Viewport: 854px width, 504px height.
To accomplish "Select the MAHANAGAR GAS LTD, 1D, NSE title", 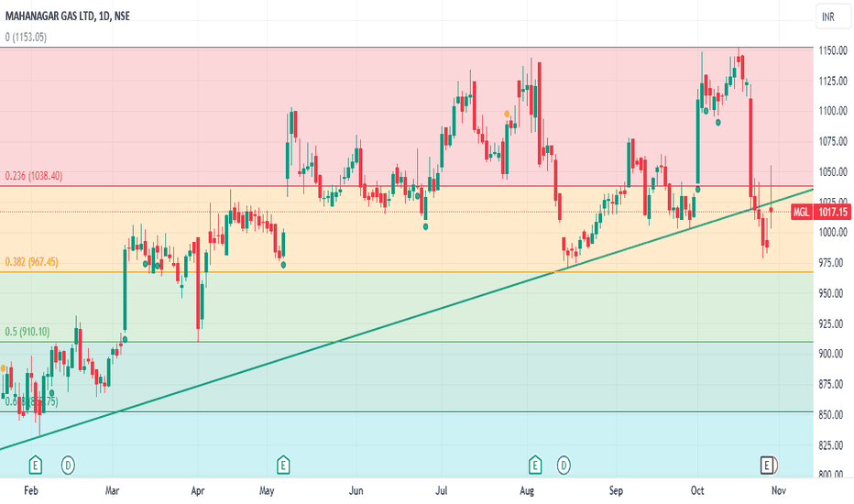I will tap(68, 16).
